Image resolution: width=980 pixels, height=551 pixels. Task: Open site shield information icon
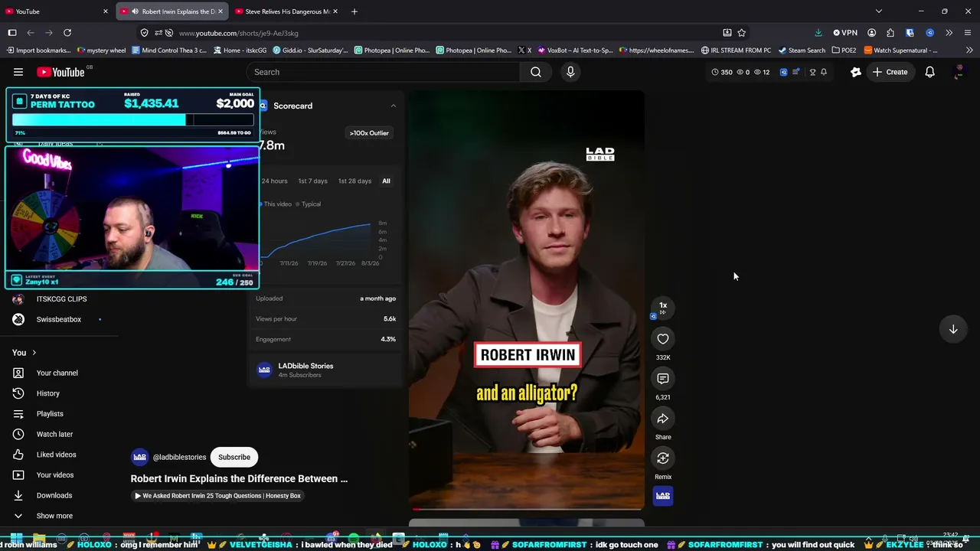(x=144, y=33)
